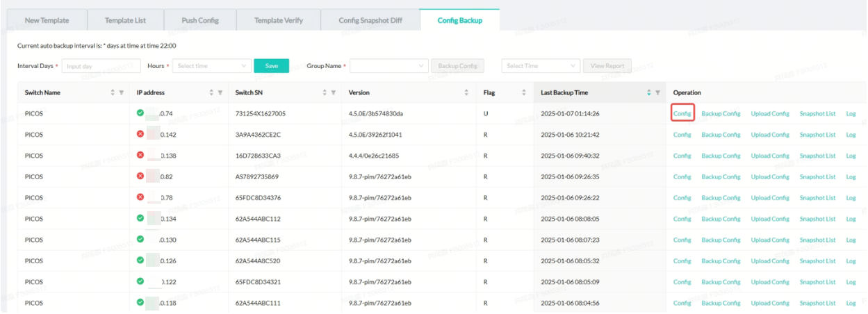Click the Last Backup Time filter icon
This screenshot has height=314, width=868.
coord(657,92)
